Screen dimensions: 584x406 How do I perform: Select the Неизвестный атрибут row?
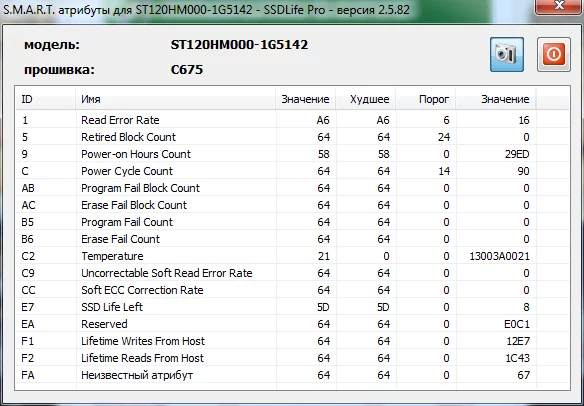[x=292, y=375]
